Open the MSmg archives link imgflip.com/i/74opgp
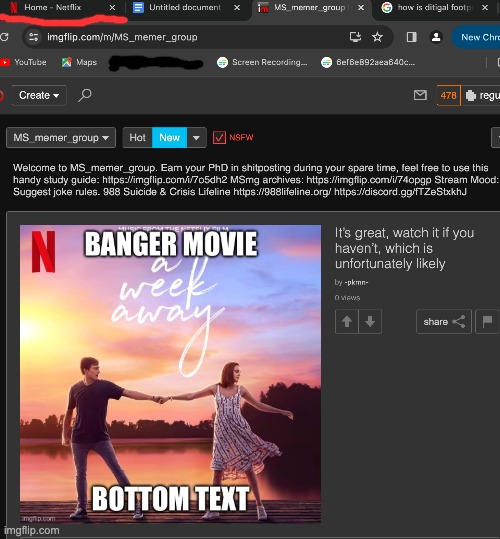Viewport: 500px width, 539px height. [369, 180]
